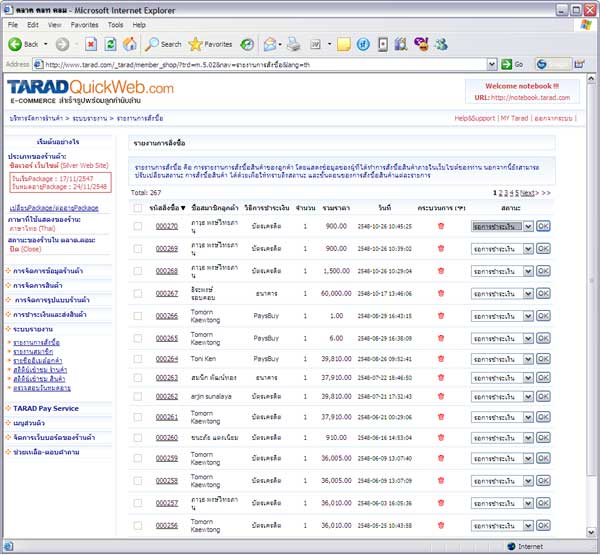Click the page icon in the address bar

[x=38, y=64]
